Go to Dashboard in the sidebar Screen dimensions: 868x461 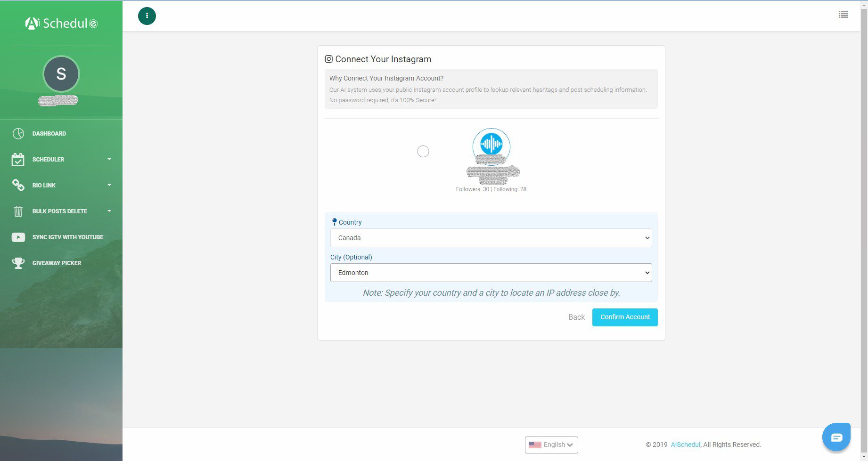49,134
